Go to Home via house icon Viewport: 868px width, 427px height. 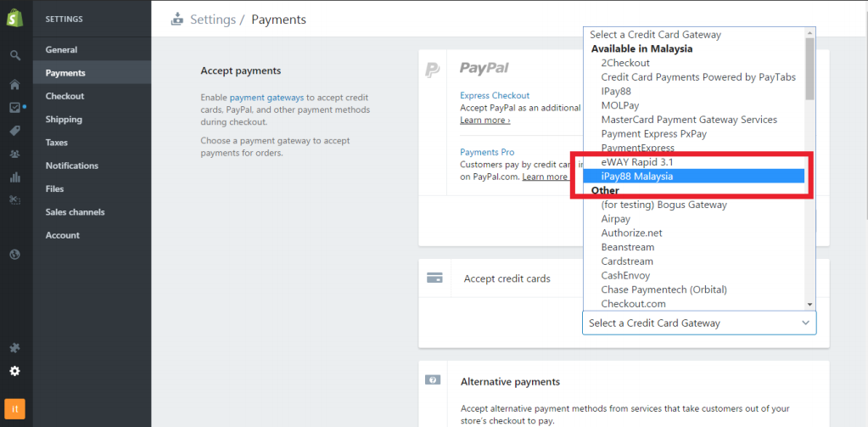click(15, 85)
